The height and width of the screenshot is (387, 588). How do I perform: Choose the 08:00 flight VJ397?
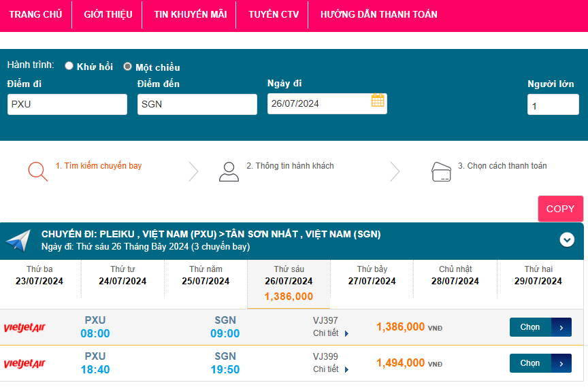(531, 327)
